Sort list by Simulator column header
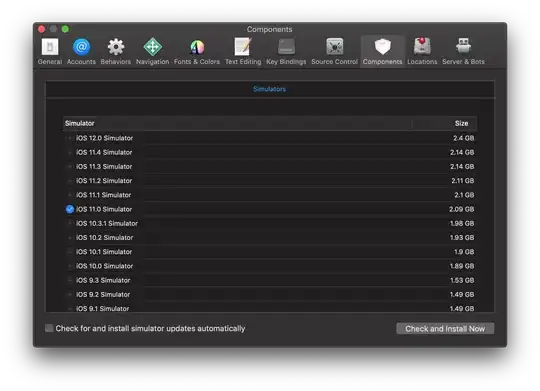Image resolution: width=540 pixels, height=391 pixels. click(x=237, y=123)
